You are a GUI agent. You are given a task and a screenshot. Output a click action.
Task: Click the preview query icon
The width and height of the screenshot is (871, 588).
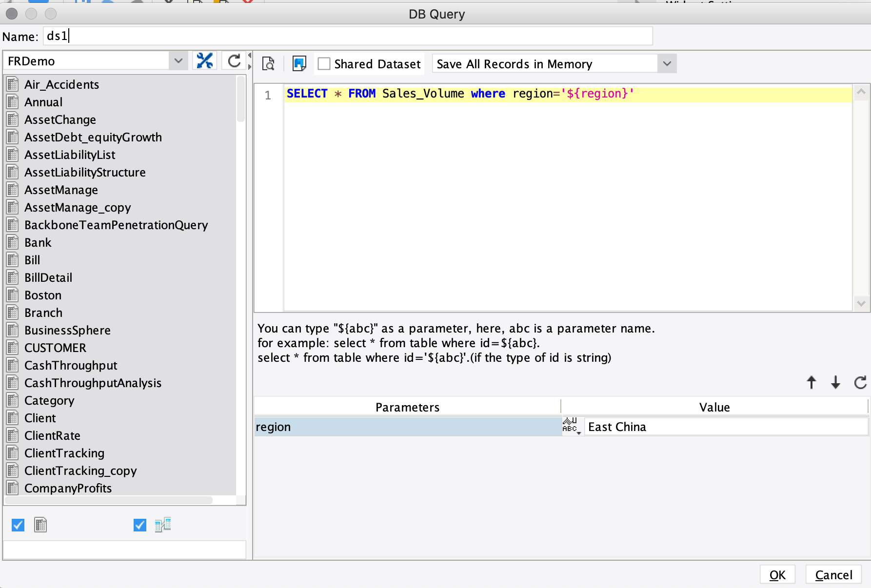[x=268, y=64]
